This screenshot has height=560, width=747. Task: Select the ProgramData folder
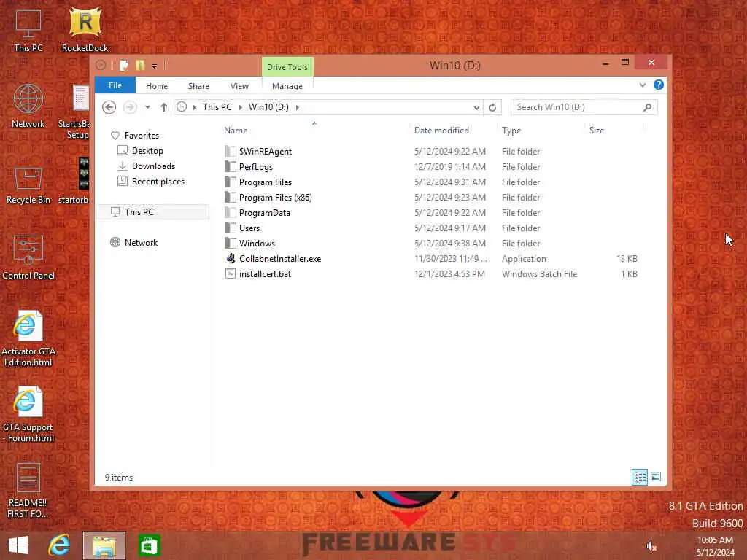point(264,212)
